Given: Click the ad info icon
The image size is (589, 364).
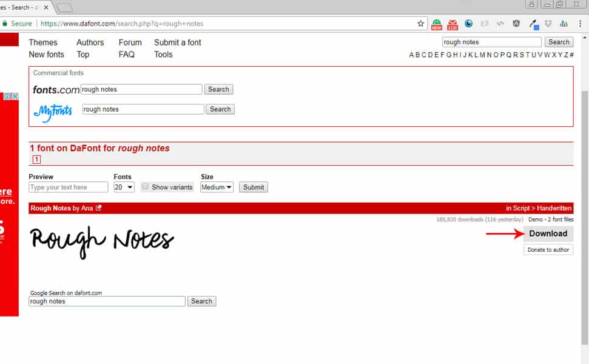Looking at the screenshot, I should (x=7, y=96).
